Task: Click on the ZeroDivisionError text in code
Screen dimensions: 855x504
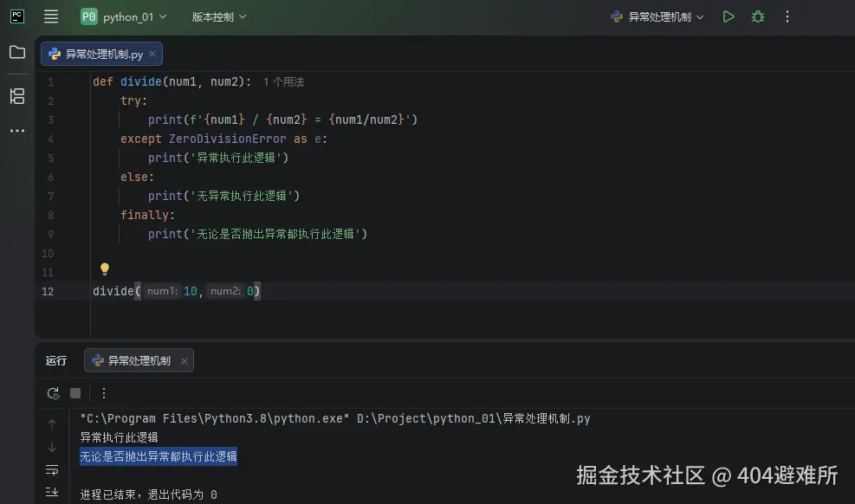Action: click(x=227, y=139)
